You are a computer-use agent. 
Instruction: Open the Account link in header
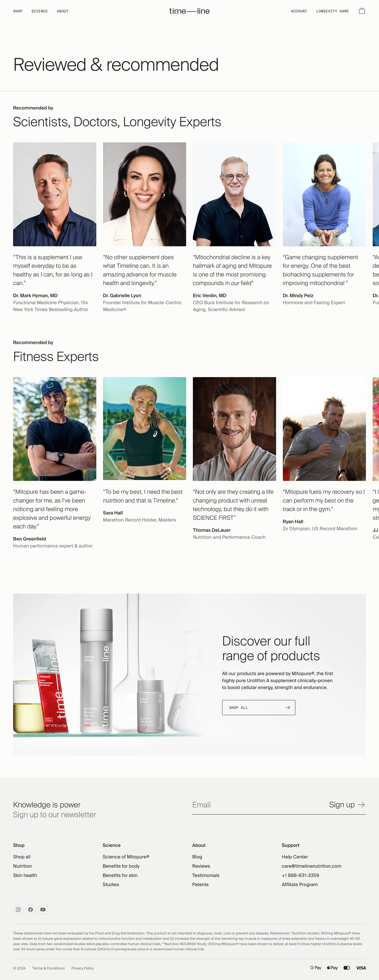(299, 11)
